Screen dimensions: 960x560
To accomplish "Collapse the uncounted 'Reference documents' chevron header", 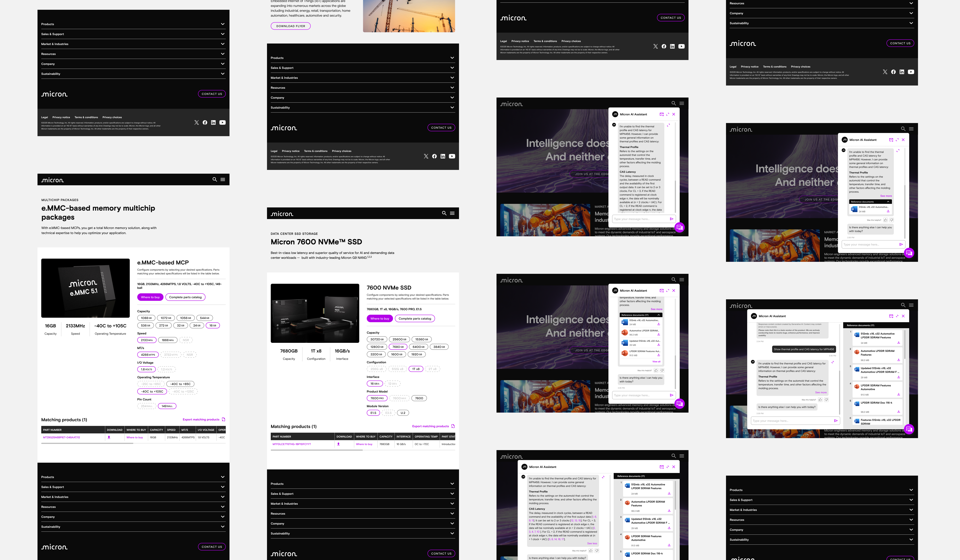I will (888, 202).
